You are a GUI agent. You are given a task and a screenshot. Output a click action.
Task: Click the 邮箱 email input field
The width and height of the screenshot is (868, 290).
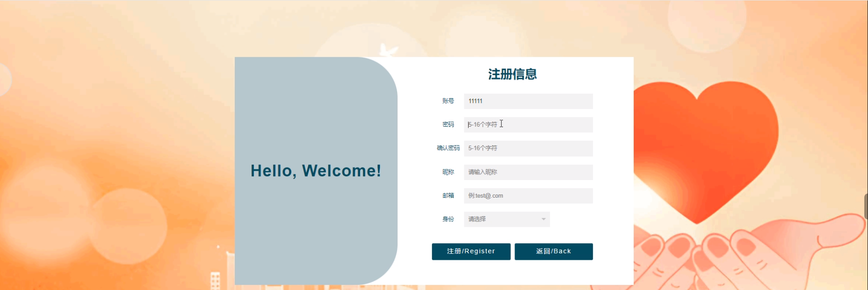pos(528,196)
